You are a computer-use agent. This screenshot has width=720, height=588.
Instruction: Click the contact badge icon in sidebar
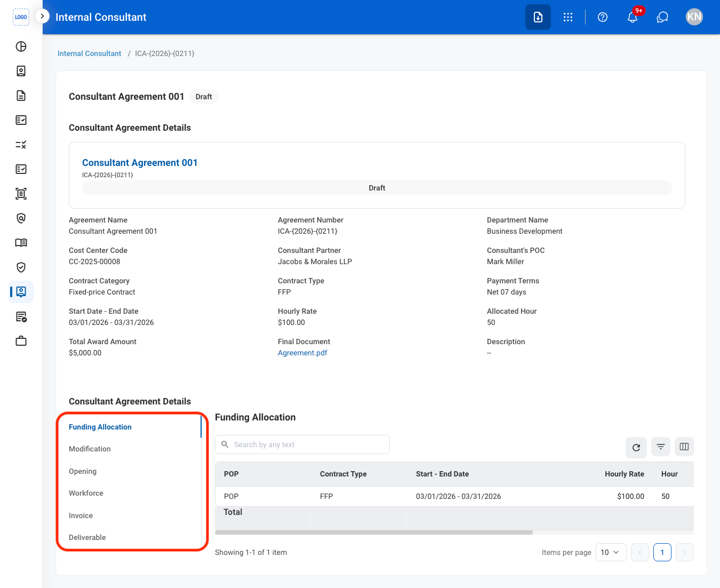[21, 71]
